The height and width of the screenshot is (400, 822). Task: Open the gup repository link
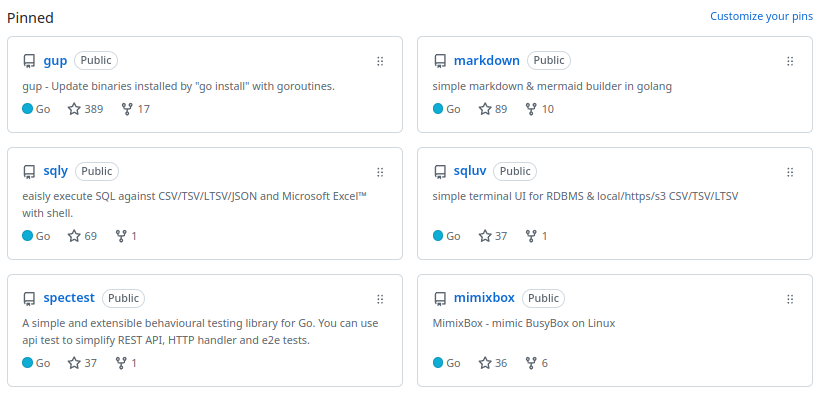coord(55,60)
